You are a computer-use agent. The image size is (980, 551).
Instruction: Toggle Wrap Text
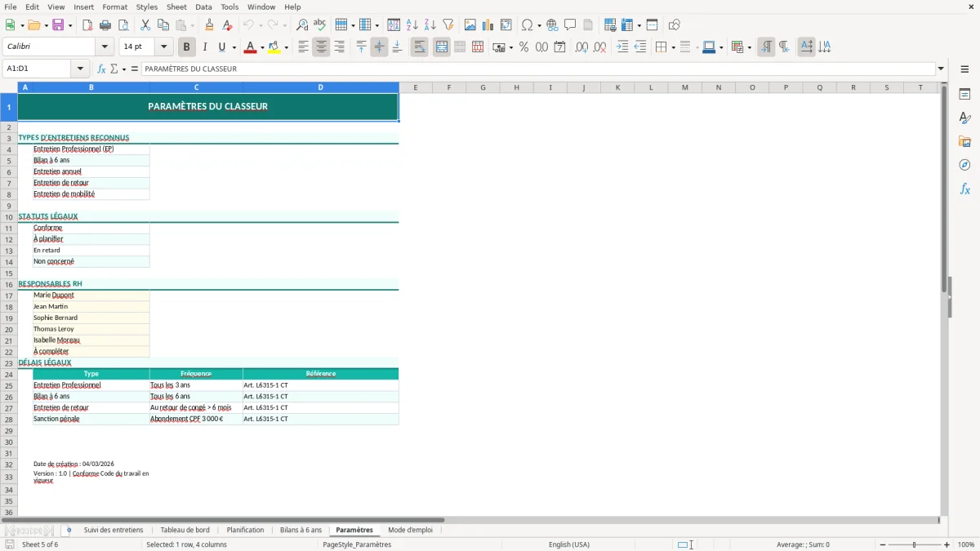(420, 47)
